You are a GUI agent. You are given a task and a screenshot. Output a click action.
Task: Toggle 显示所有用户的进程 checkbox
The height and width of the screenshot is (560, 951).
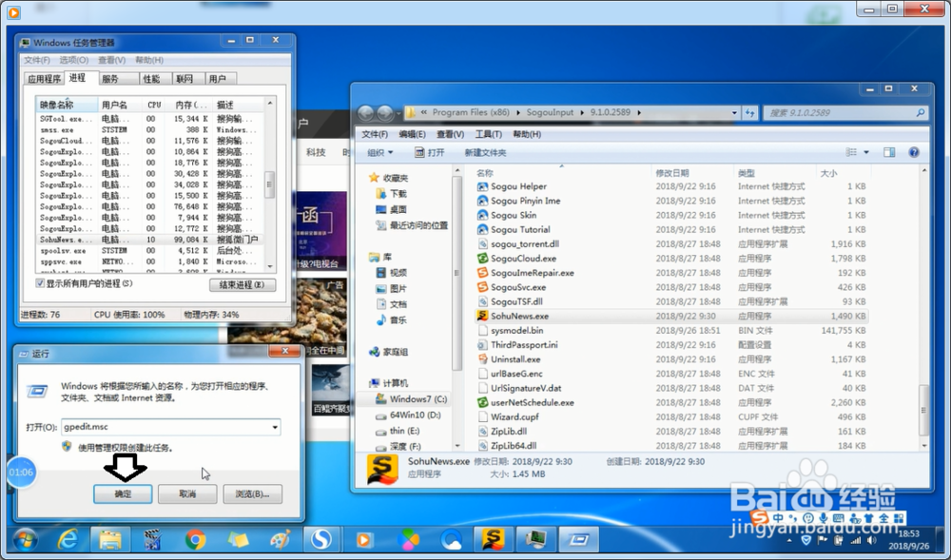point(40,283)
